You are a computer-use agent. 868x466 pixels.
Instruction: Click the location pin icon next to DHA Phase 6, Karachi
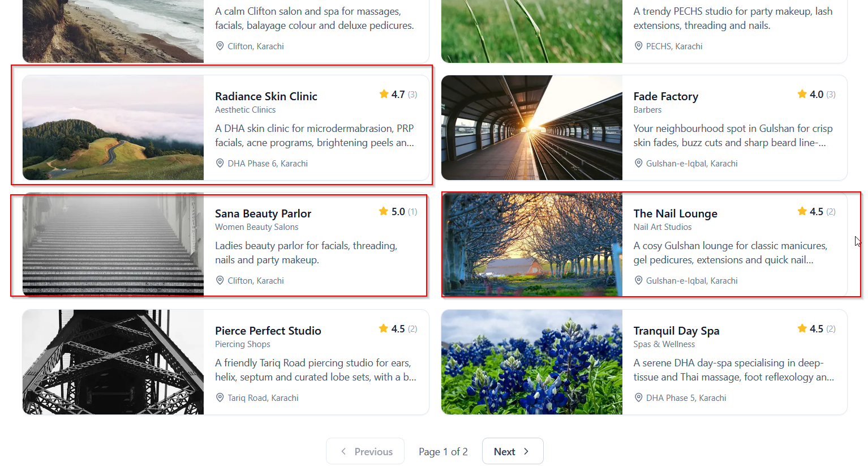220,163
